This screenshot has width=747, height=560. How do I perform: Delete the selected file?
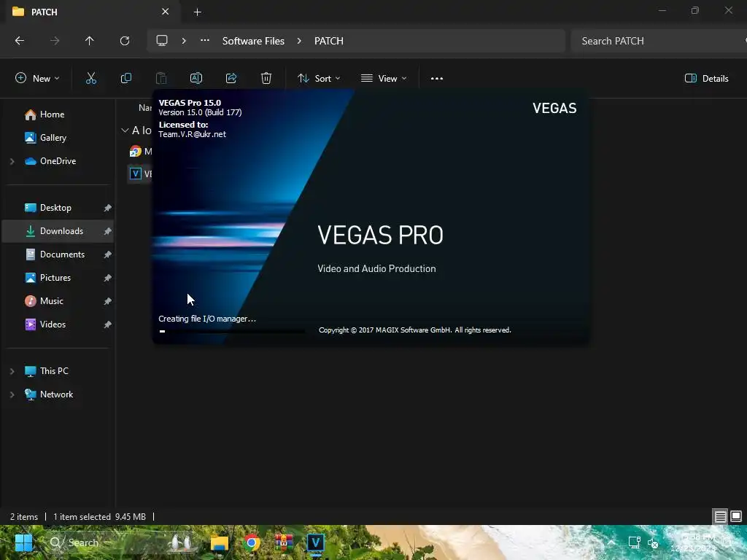pyautogui.click(x=266, y=79)
